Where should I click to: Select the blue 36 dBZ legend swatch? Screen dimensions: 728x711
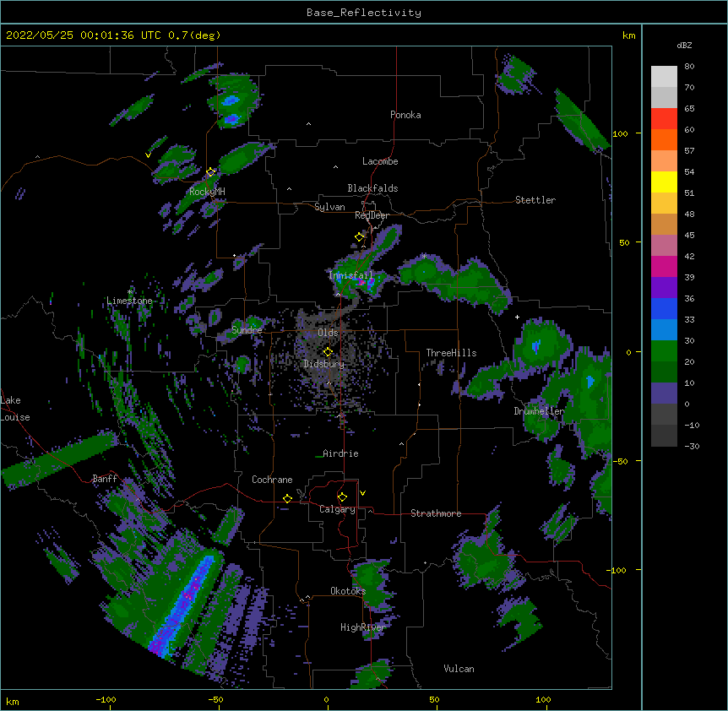pos(664,308)
